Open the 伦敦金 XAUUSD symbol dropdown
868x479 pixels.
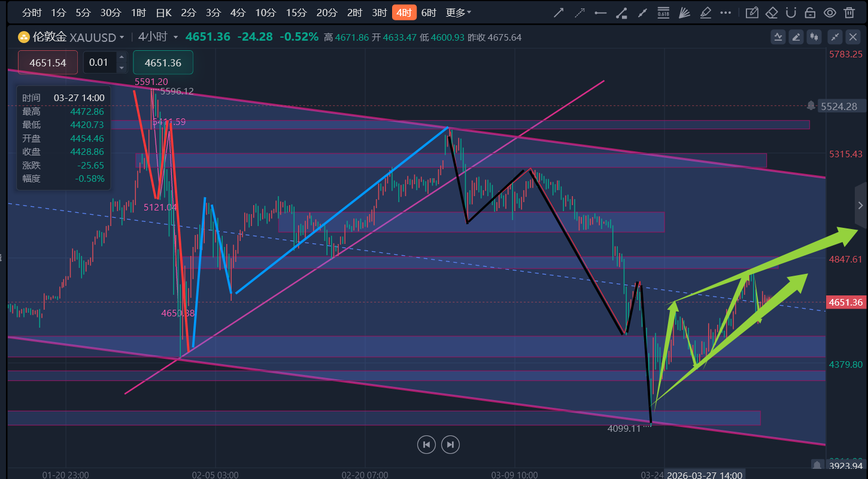(78, 37)
